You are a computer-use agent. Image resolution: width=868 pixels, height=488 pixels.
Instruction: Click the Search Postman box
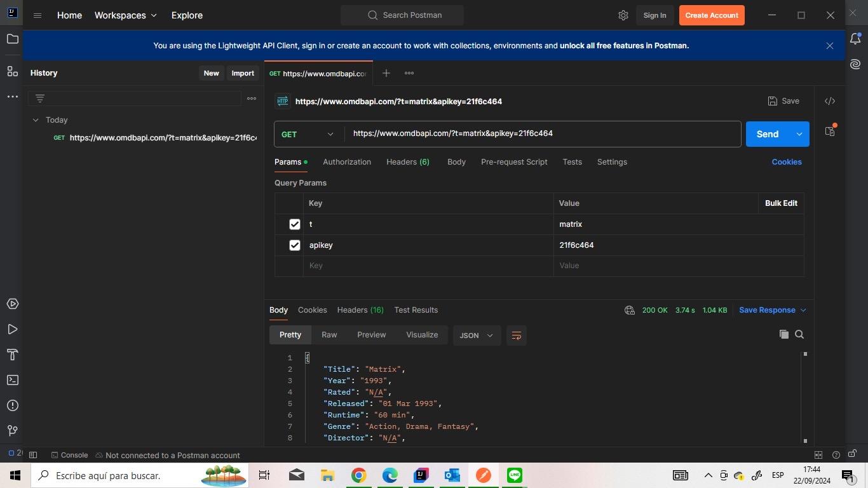click(402, 15)
